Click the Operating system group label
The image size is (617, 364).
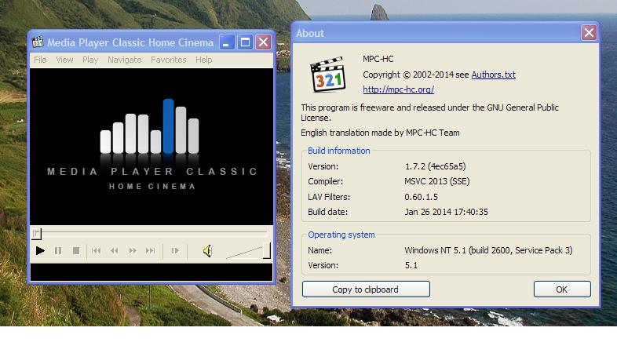[341, 235]
